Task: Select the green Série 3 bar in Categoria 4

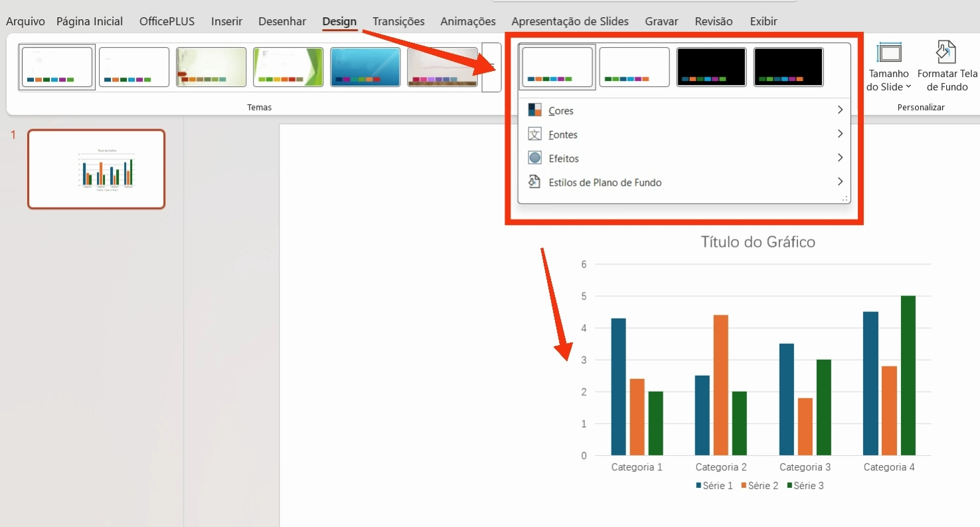Action: 908,376
